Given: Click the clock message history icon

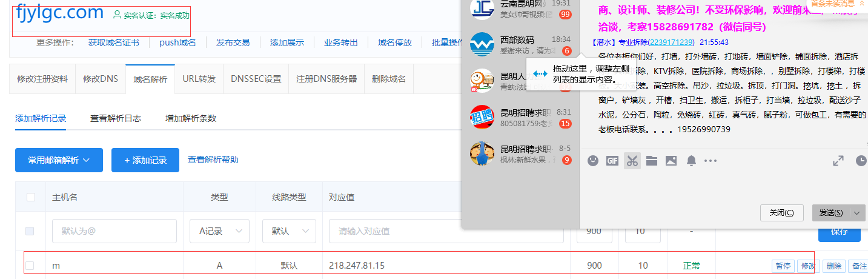Looking at the screenshot, I should [x=861, y=161].
